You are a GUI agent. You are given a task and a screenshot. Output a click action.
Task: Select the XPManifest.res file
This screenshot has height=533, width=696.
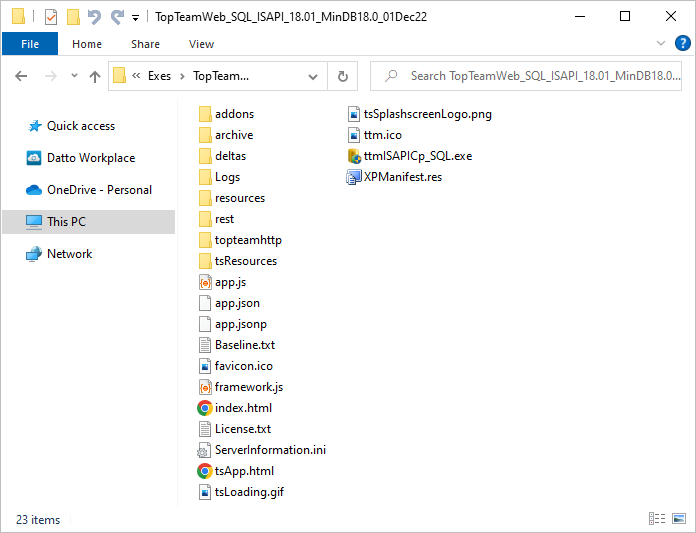point(395,177)
